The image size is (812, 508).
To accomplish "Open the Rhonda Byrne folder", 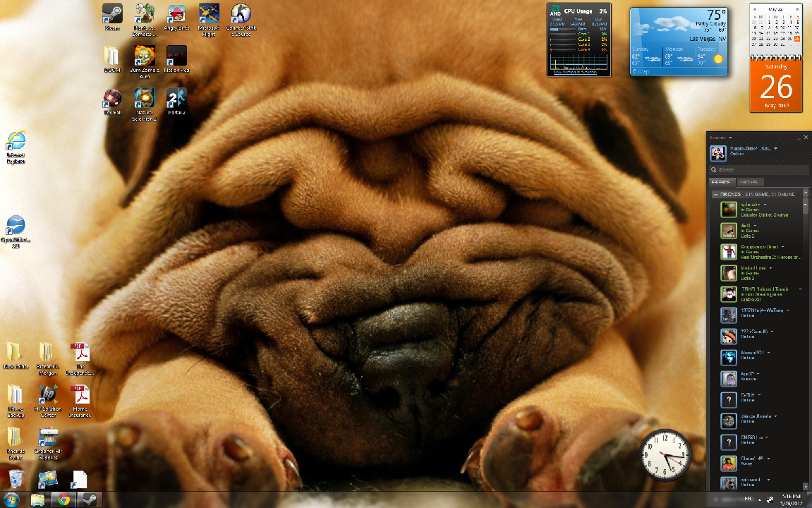I will (16, 444).
